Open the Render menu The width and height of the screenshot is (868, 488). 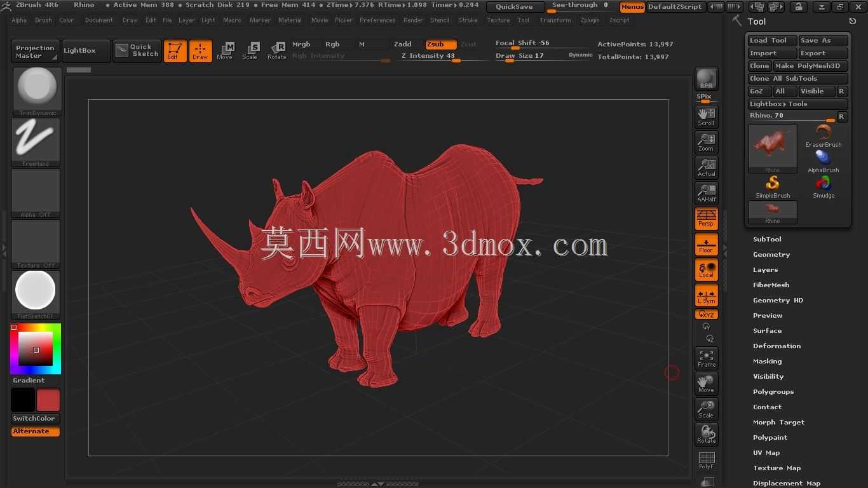(x=413, y=20)
